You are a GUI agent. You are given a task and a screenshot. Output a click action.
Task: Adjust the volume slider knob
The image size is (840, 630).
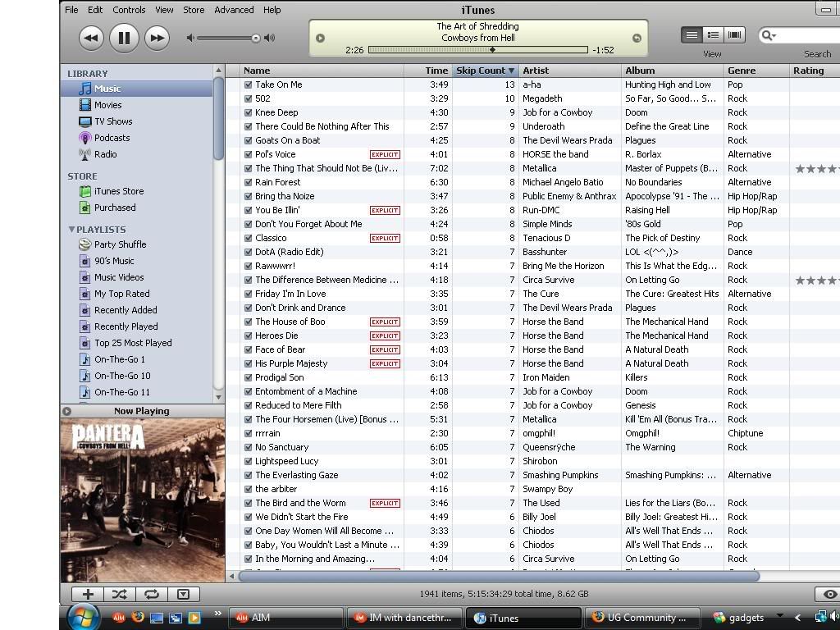point(256,38)
